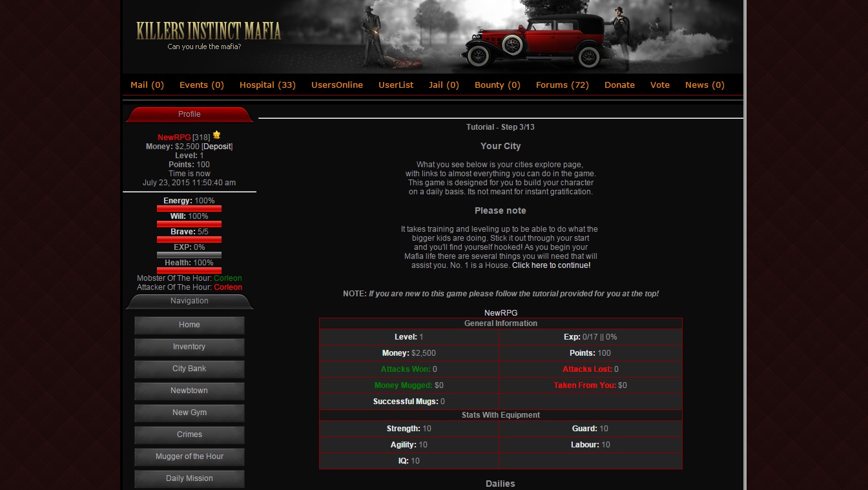Screen dimensions: 868x490
Task: Open the UsersOnline list
Action: click(336, 85)
